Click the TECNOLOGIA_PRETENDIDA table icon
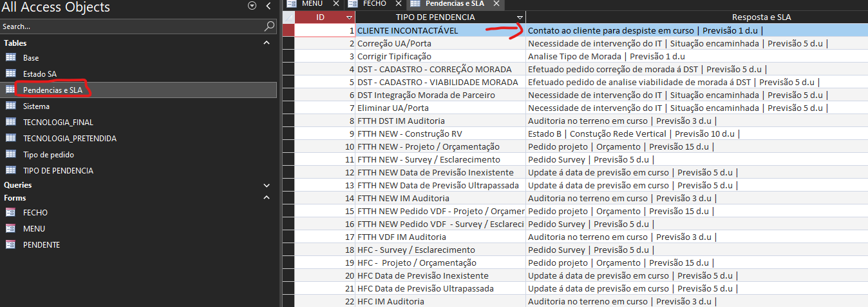This screenshot has width=868, height=307. (x=10, y=138)
